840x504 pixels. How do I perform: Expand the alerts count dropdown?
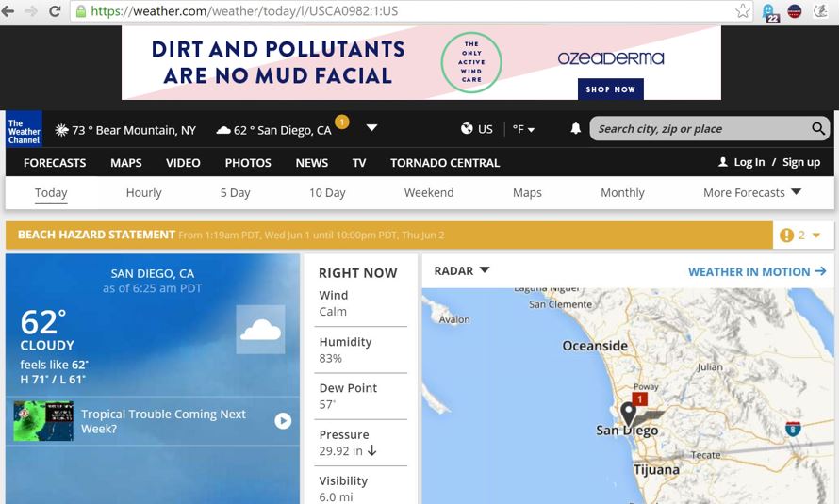click(816, 235)
